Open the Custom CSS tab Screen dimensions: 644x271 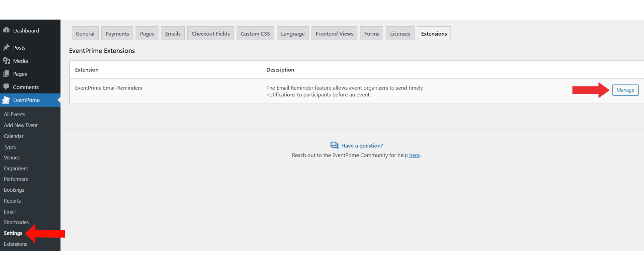[x=255, y=33]
